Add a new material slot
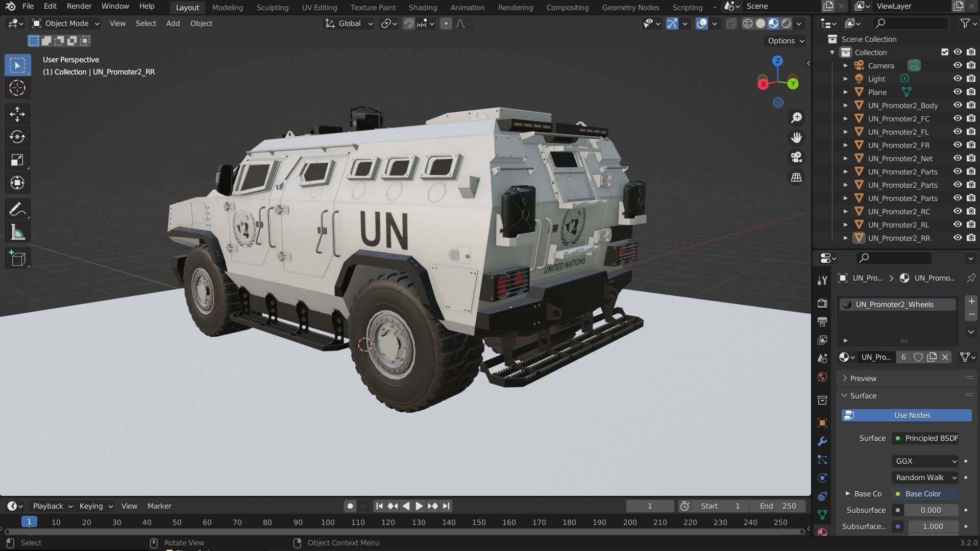The image size is (980, 551). click(971, 302)
